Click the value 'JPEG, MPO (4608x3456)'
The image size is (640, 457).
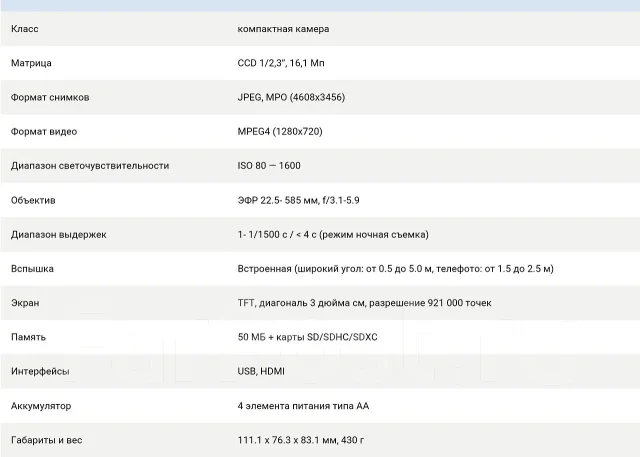click(291, 98)
